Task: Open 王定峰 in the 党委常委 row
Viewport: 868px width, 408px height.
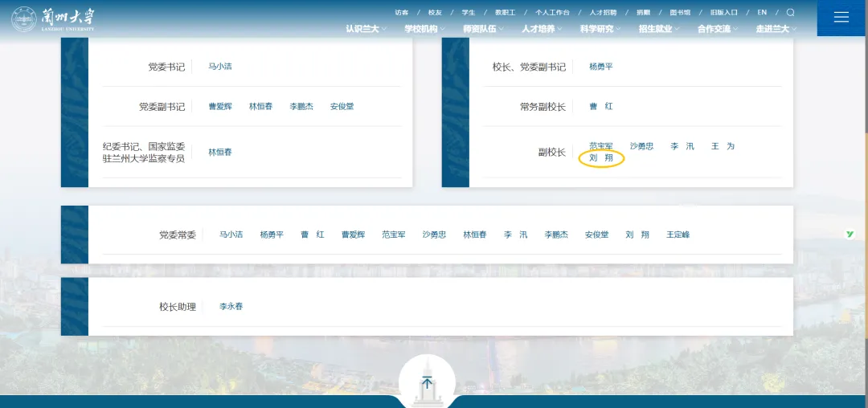Action: click(678, 235)
